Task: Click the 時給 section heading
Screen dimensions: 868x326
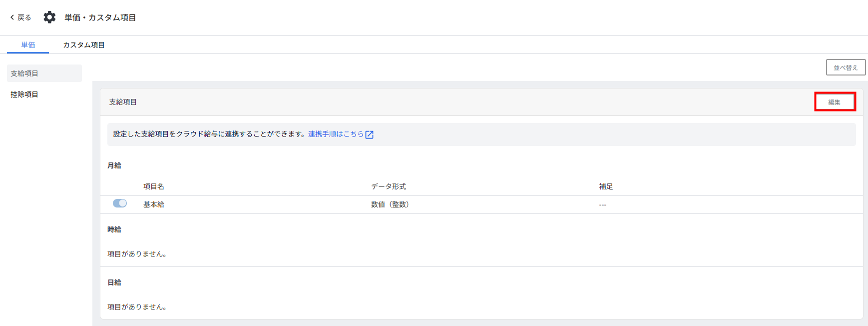Action: click(x=114, y=229)
